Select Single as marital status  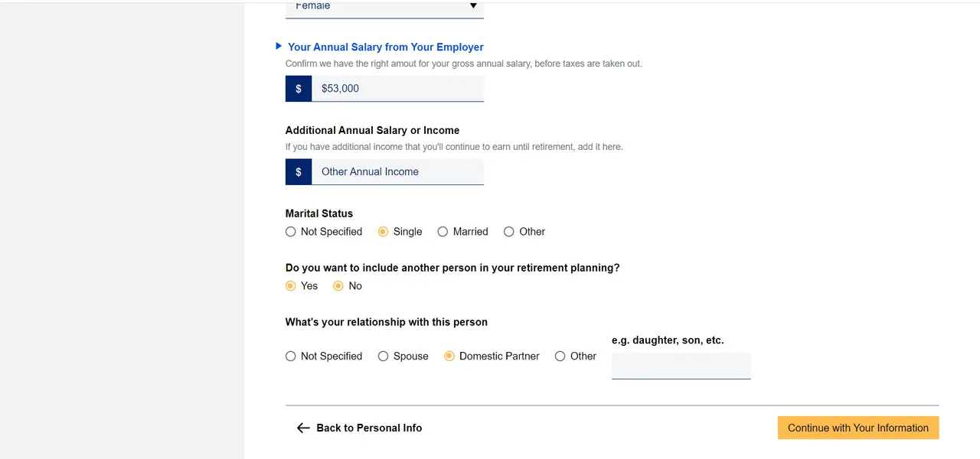click(x=383, y=231)
